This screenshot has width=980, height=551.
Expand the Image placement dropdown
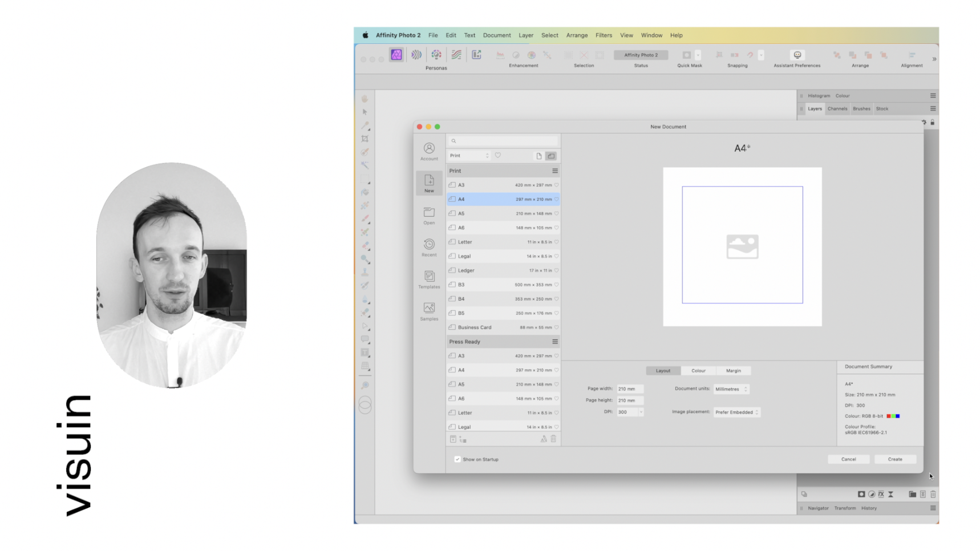pyautogui.click(x=736, y=412)
